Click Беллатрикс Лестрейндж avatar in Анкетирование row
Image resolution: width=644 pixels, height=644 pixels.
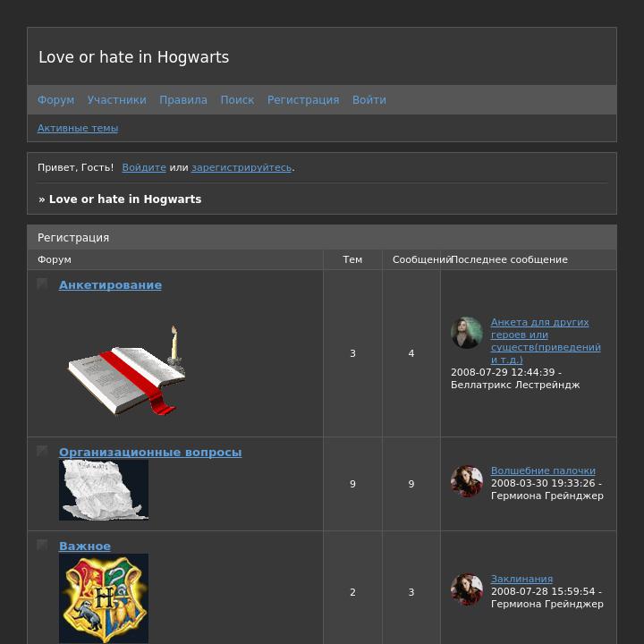tap(467, 333)
